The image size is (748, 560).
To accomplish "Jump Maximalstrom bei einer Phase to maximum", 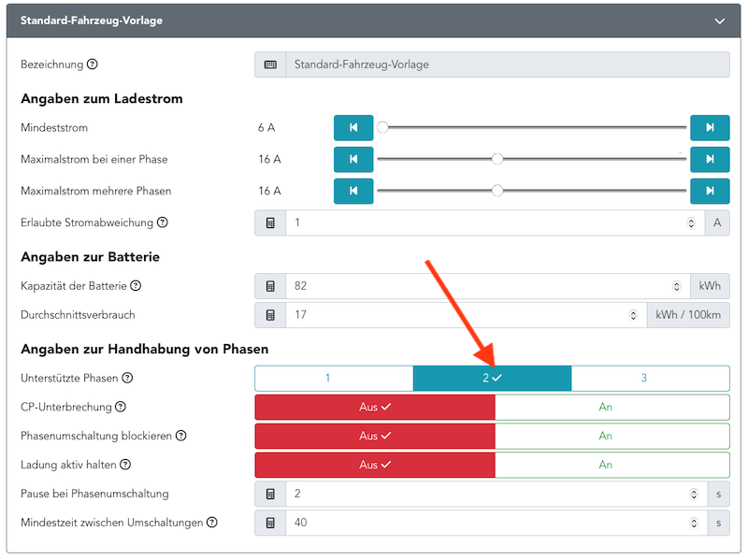I will pos(710,159).
